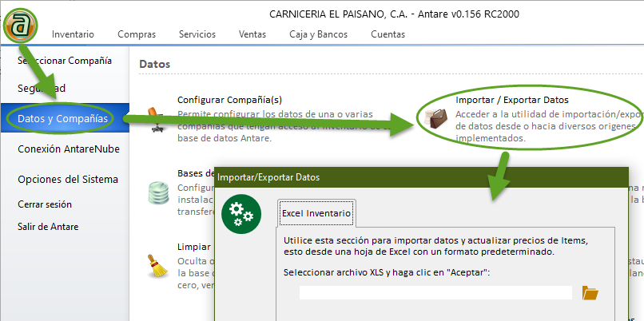Click the green gears dialog icon

click(241, 214)
